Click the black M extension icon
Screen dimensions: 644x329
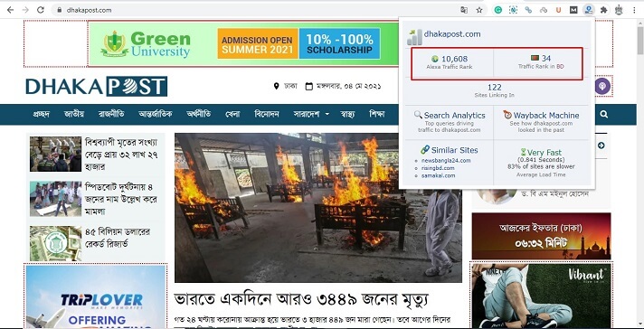pos(573,10)
